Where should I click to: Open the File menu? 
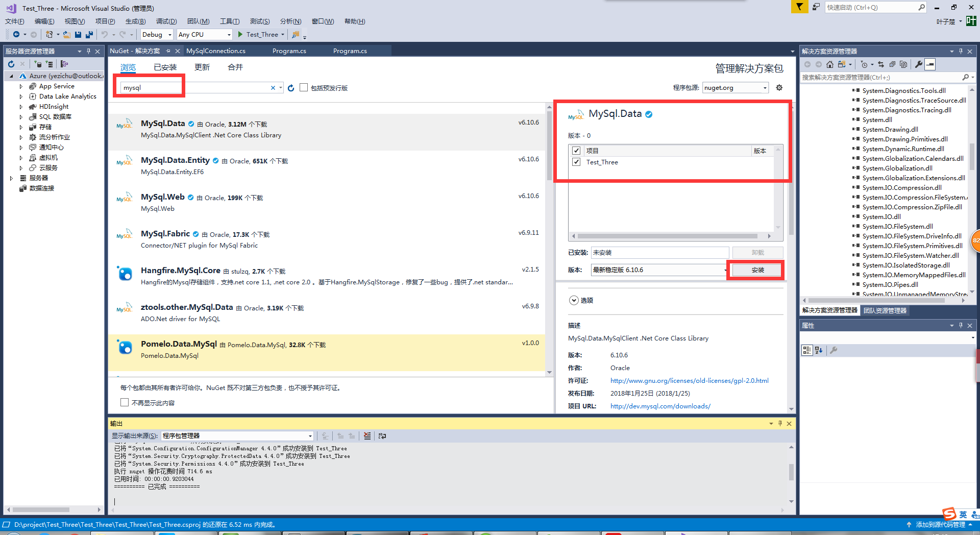point(15,21)
